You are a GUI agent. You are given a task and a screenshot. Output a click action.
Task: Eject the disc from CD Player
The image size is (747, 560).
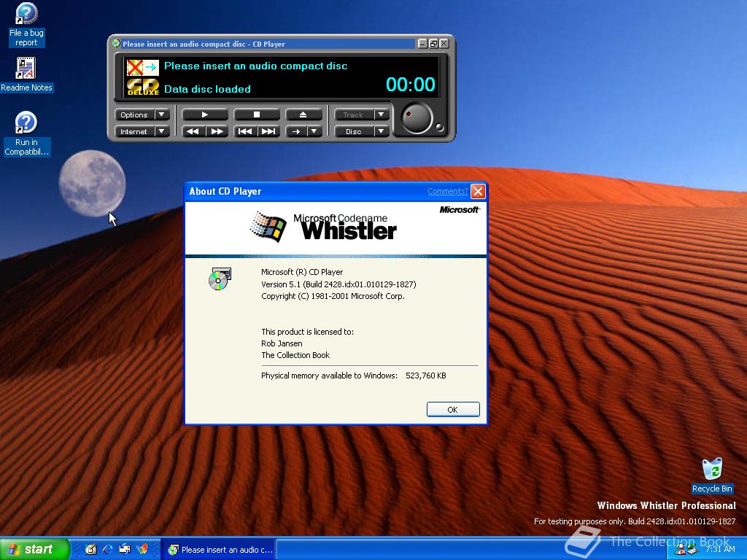pos(303,114)
